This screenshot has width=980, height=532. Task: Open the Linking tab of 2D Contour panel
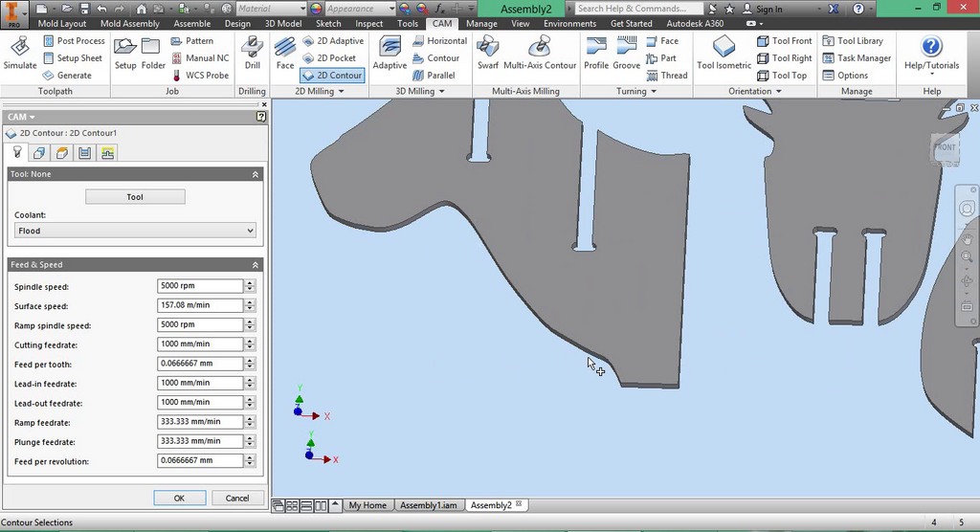[x=107, y=152]
